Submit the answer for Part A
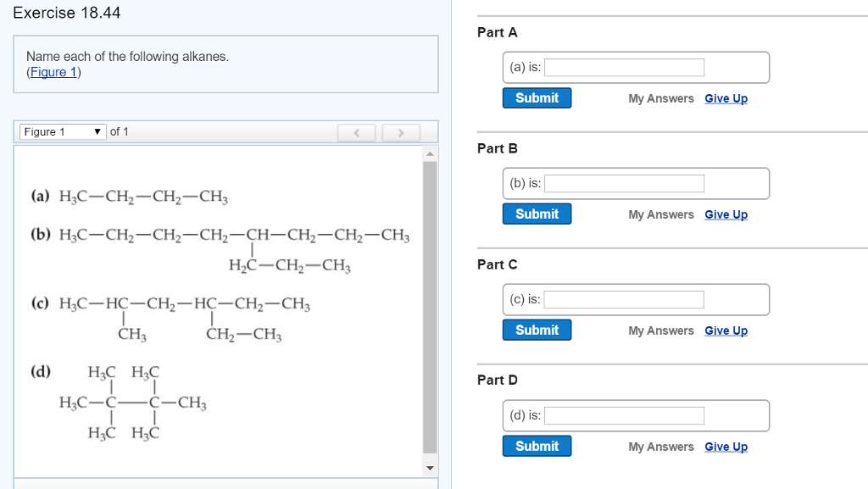 click(x=537, y=97)
